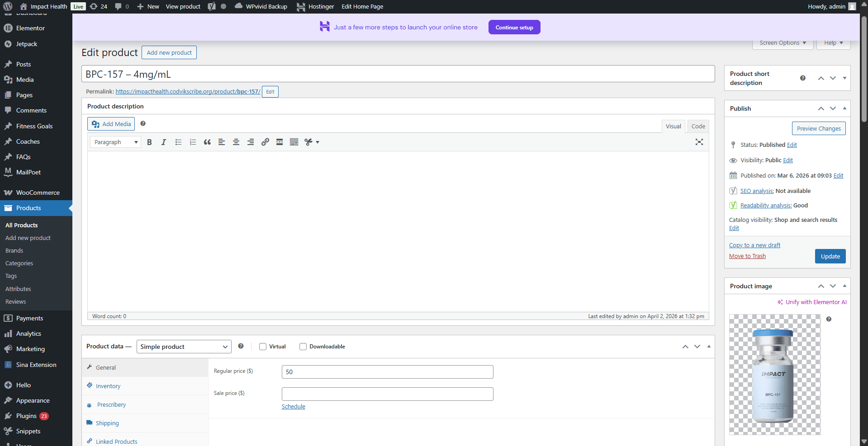This screenshot has height=446, width=868.
Task: Insert Read More tag icon
Action: 280,142
